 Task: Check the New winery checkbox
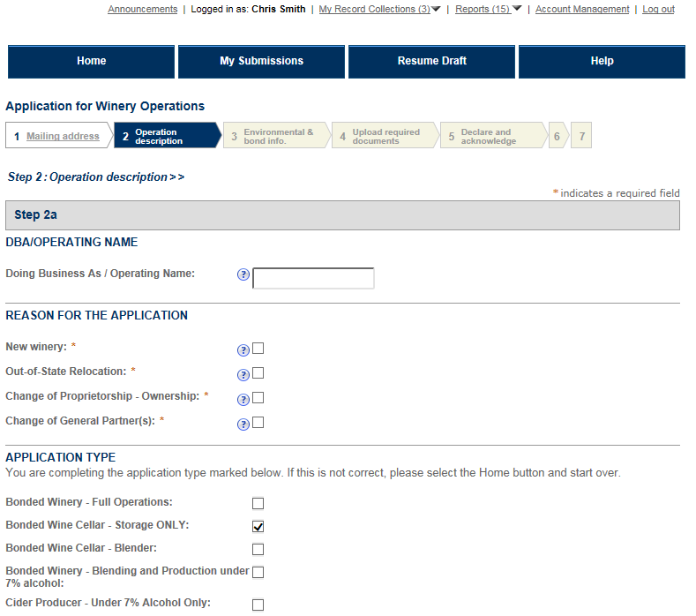pyautogui.click(x=258, y=349)
